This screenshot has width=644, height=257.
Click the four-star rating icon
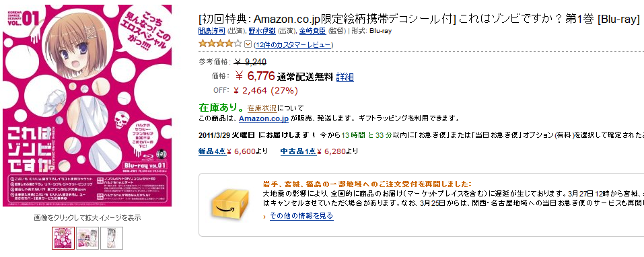click(x=221, y=44)
